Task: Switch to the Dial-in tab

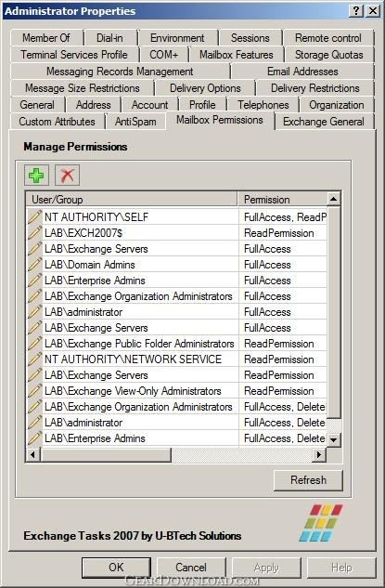Action: (x=109, y=38)
